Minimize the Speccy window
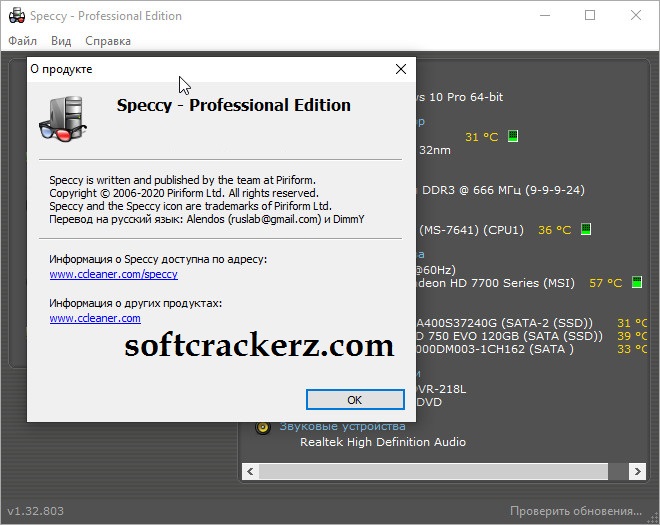The width and height of the screenshot is (660, 525). pos(545,16)
